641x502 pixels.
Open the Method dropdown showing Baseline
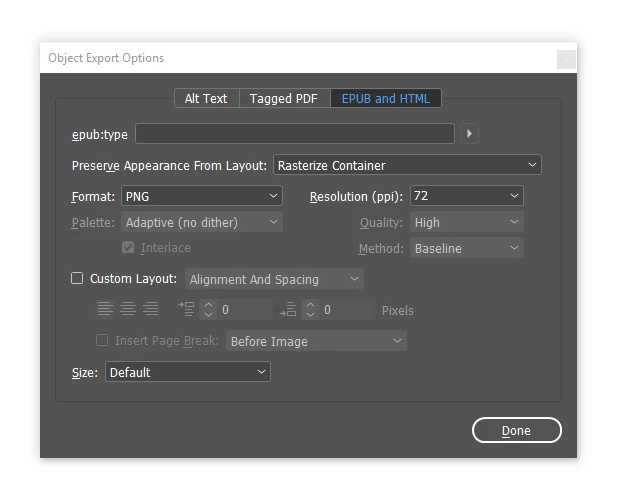(x=466, y=248)
